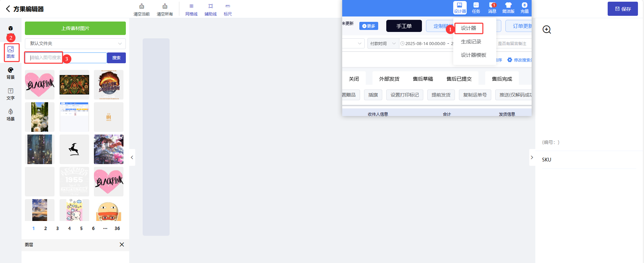644x263 pixels.
Task: Choose 设计器模板 from the dropdown menu
Action: pos(474,55)
